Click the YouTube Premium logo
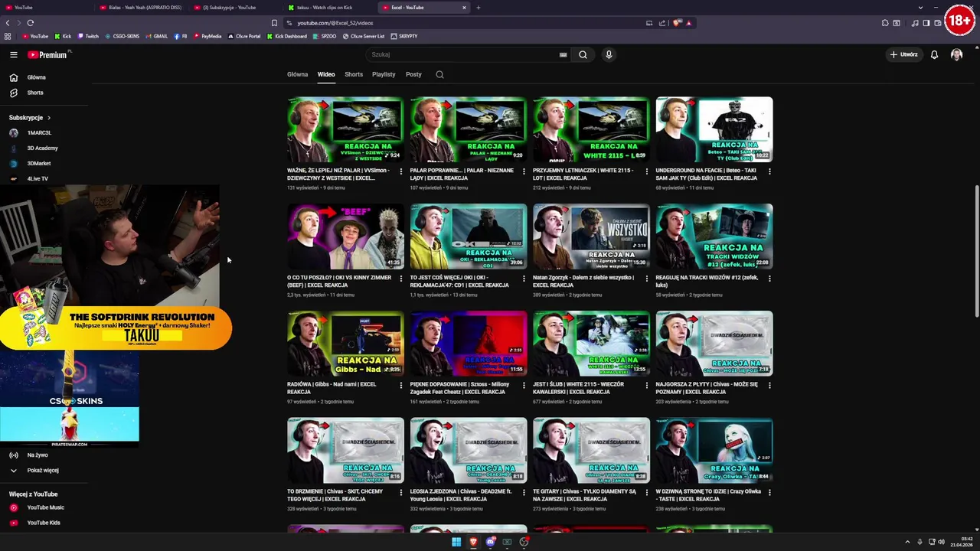 (48, 54)
